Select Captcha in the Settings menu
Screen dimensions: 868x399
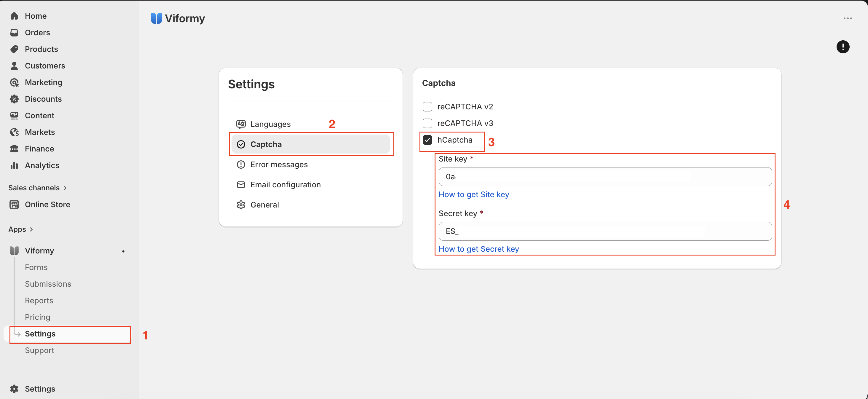[x=310, y=144]
